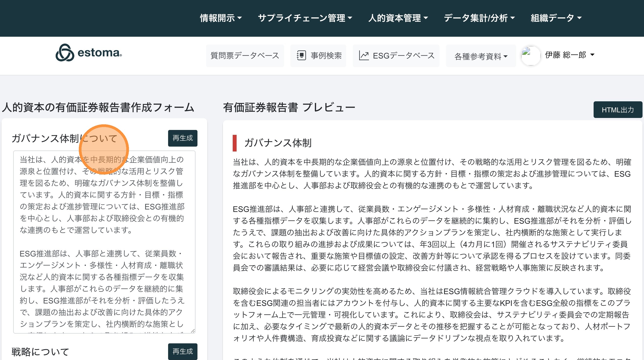
Task: Click the user avatar image
Action: pos(530,56)
